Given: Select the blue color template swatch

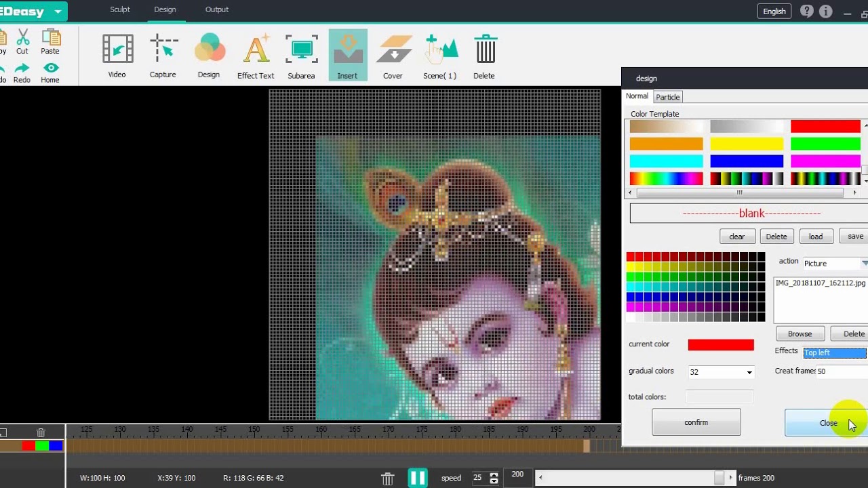Looking at the screenshot, I should click(x=747, y=161).
